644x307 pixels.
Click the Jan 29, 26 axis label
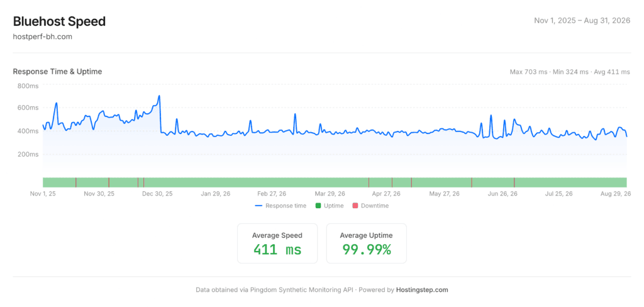(x=216, y=194)
